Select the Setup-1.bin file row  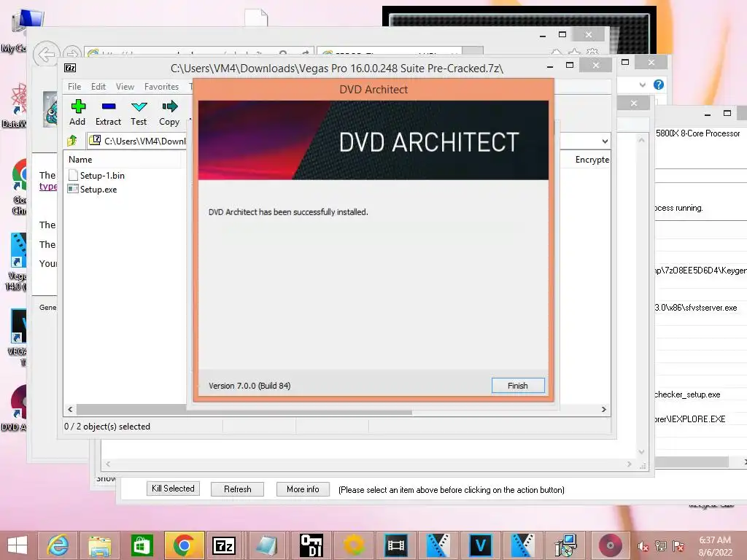[97, 175]
